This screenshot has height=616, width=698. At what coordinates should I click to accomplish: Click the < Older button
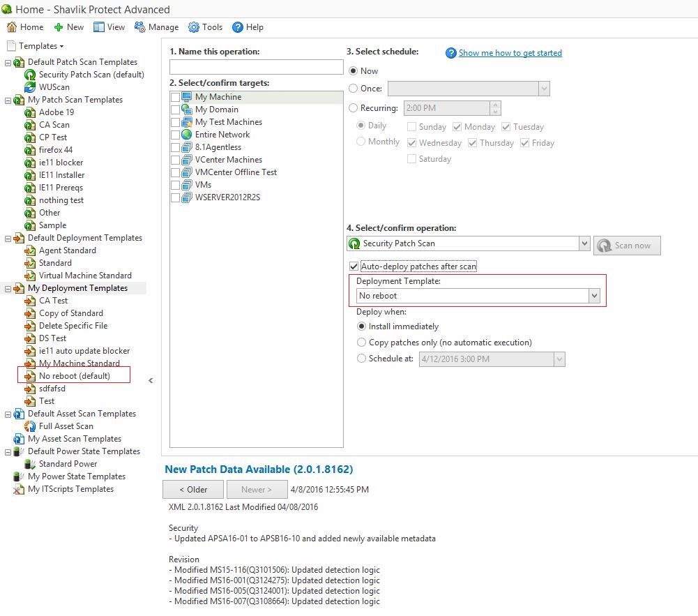pos(192,489)
